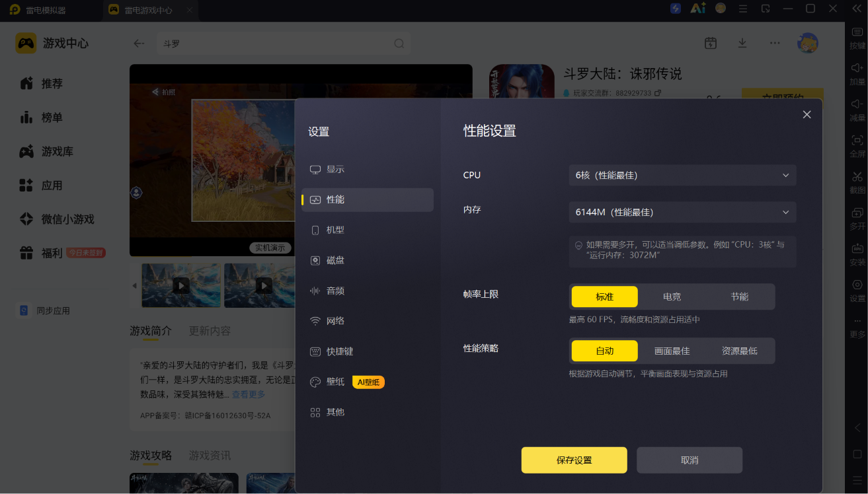Go back with the arrow beside search box

tap(139, 44)
